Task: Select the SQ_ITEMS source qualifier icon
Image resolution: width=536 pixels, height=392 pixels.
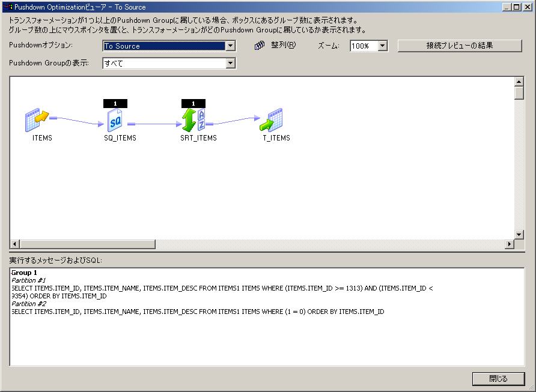Action: coord(115,121)
